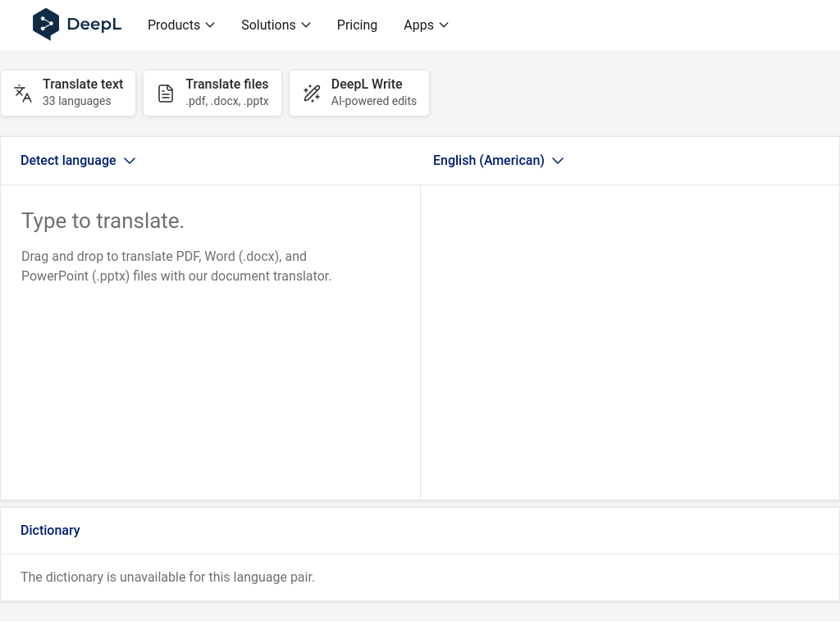Click the arrow beside English (American)
Image resolution: width=840 pixels, height=630 pixels.
click(x=558, y=161)
